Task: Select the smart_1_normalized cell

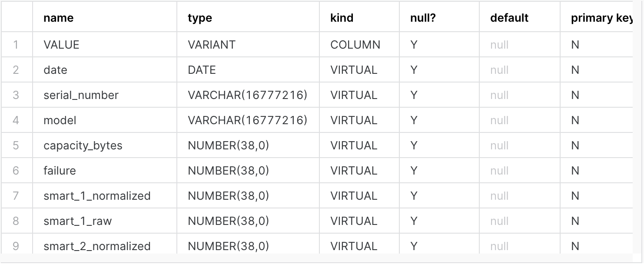Action: click(x=104, y=196)
